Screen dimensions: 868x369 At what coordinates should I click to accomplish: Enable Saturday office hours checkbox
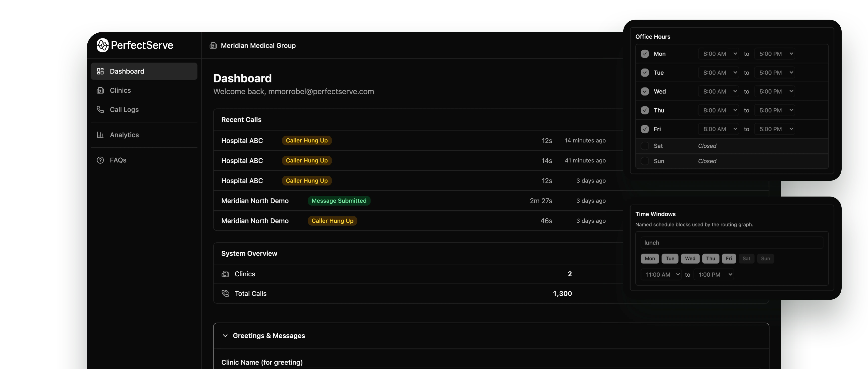[x=645, y=146]
